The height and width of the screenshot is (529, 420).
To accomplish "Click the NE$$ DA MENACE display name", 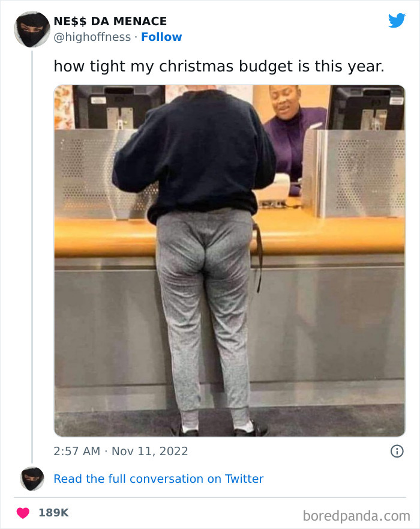I will (x=109, y=20).
